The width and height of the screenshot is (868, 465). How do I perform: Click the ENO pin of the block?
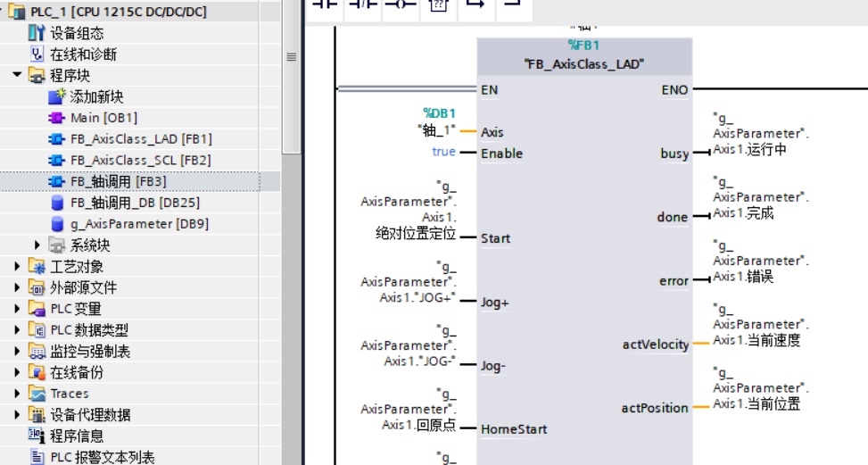674,89
